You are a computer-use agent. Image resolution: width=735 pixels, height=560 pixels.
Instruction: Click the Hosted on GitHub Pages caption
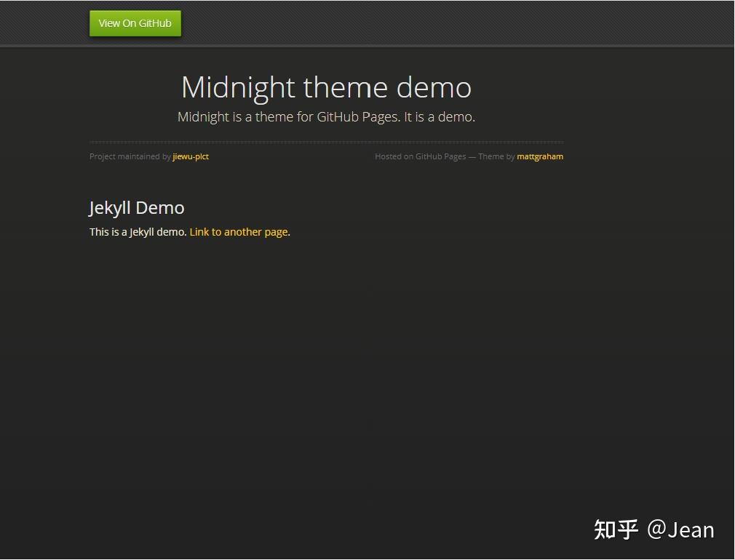421,156
